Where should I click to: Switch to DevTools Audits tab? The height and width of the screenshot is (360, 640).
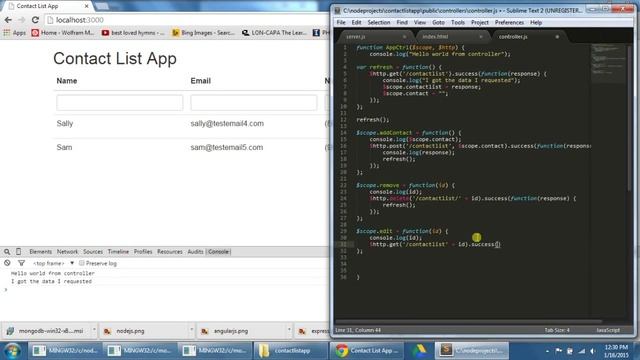(196, 252)
